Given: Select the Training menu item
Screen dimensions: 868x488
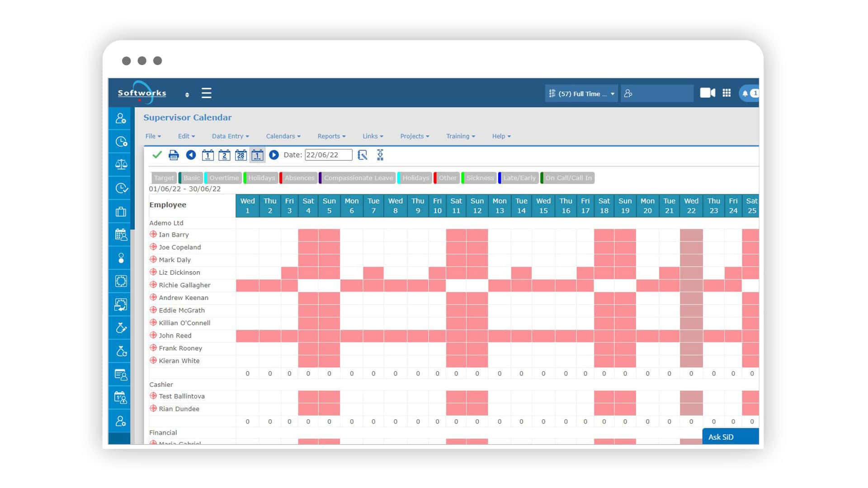Looking at the screenshot, I should click(x=460, y=136).
